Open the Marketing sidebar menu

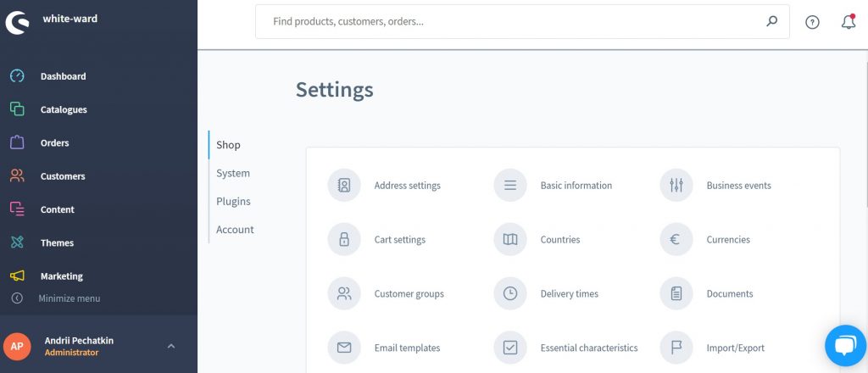61,276
